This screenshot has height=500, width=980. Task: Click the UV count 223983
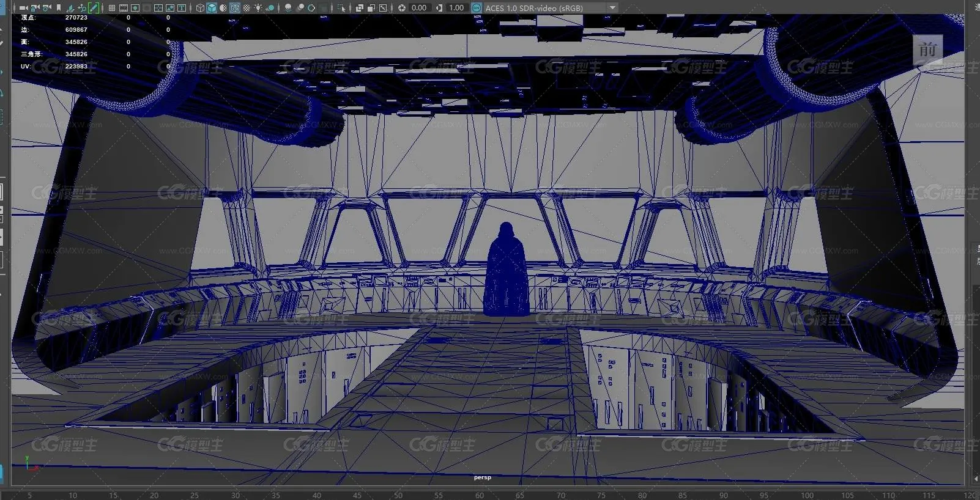(x=76, y=66)
